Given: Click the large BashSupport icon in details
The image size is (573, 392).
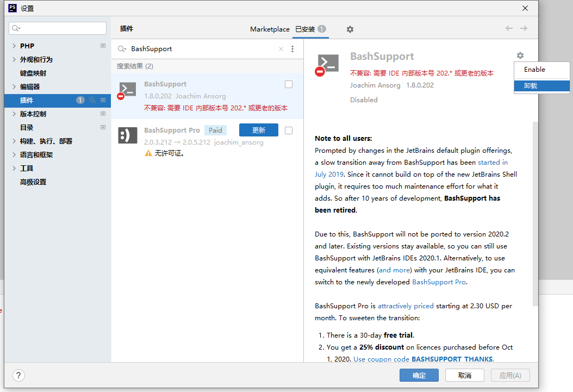Looking at the screenshot, I should coord(327,65).
